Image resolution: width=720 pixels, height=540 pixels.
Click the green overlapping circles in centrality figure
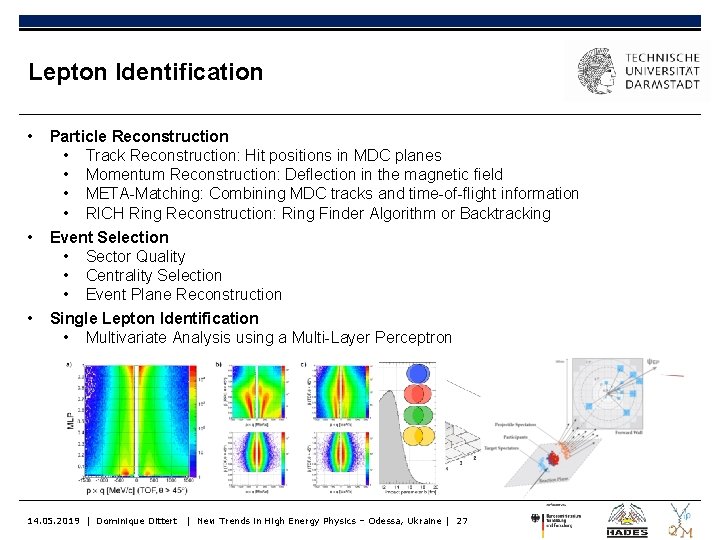tap(418, 415)
